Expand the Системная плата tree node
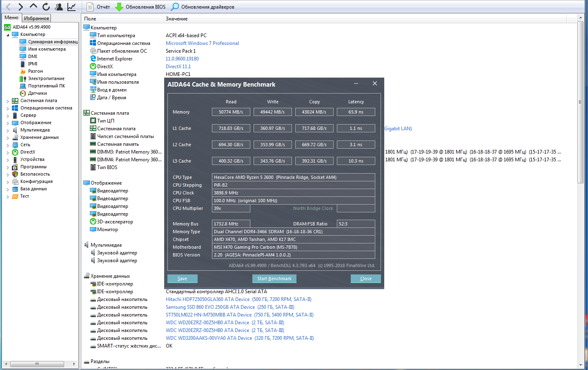The height and width of the screenshot is (370, 588). [8, 101]
